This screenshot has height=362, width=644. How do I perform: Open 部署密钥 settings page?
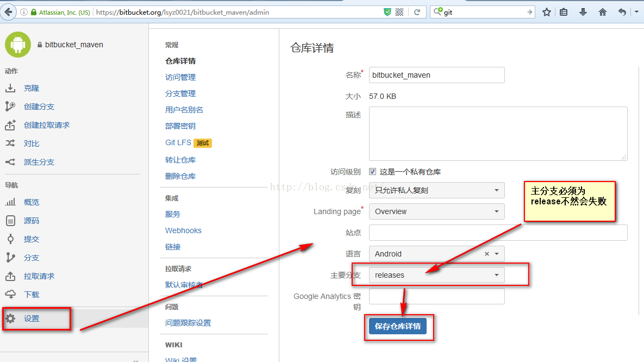180,126
